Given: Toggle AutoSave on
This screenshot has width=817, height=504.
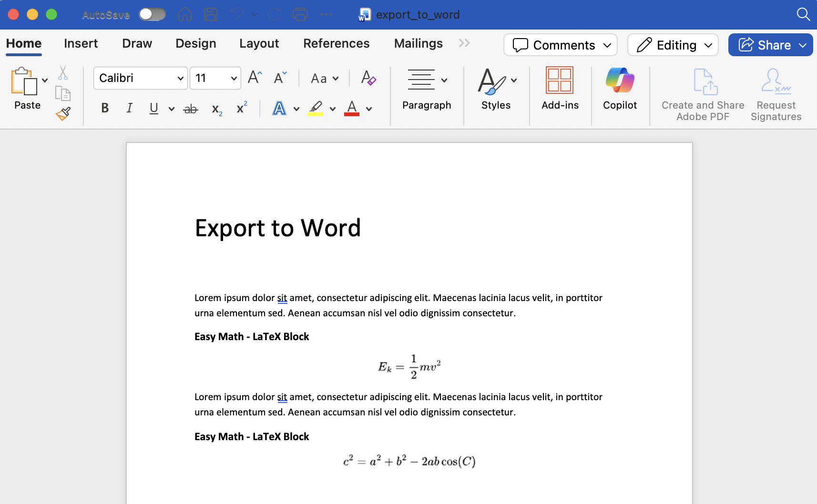Looking at the screenshot, I should pos(152,14).
